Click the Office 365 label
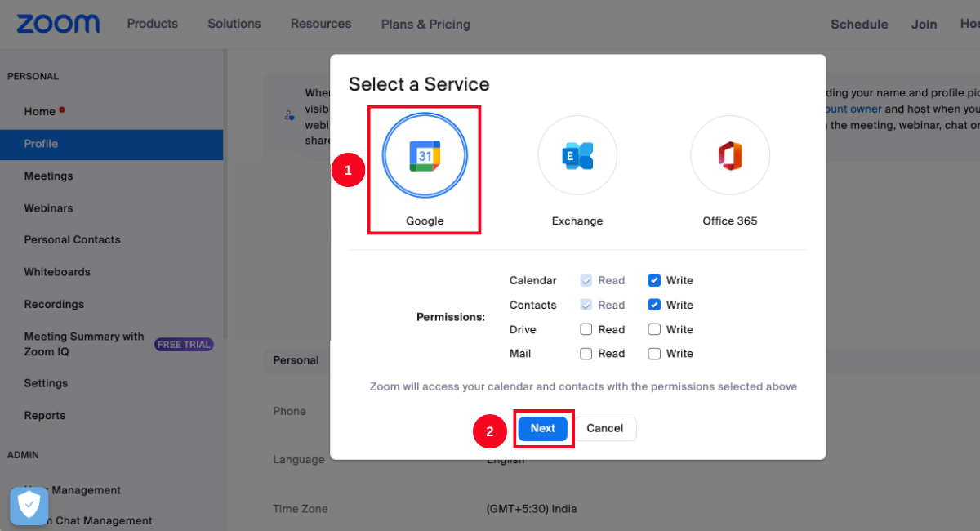This screenshot has width=980, height=531. pyautogui.click(x=730, y=221)
